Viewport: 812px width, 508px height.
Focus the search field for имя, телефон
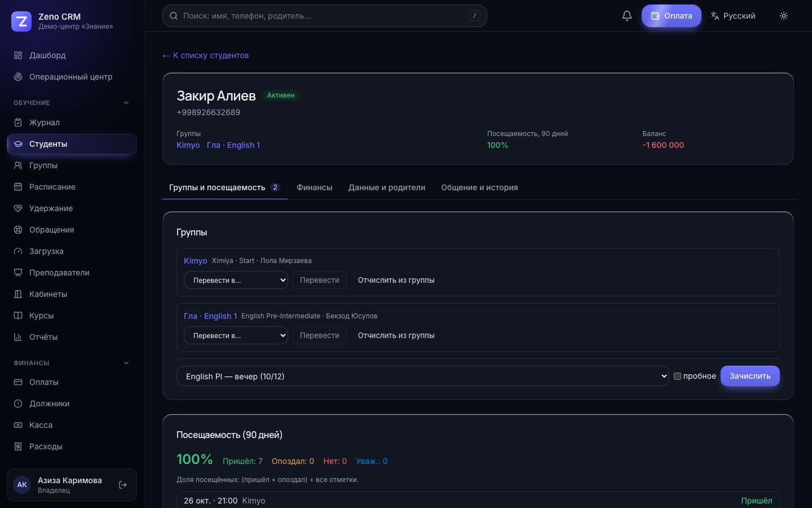[x=325, y=16]
